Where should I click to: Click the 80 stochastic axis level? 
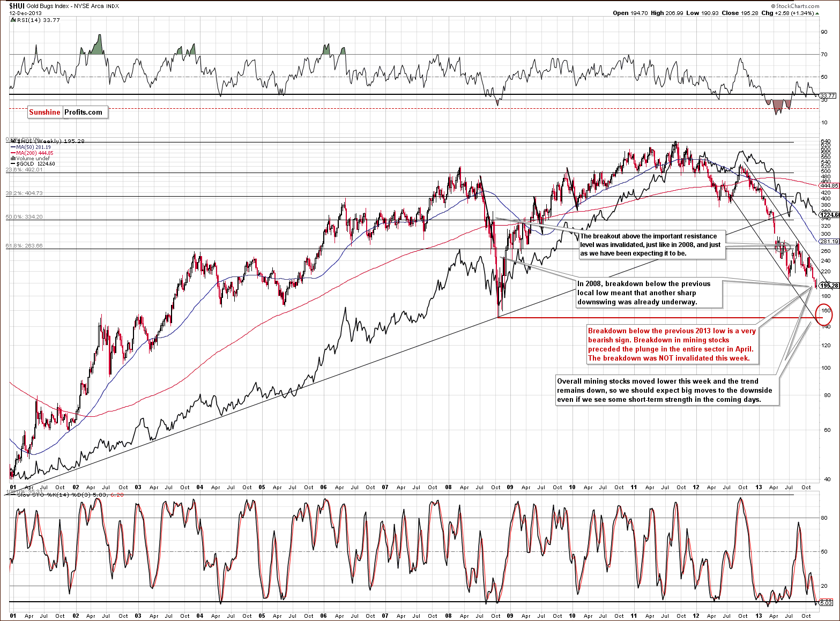point(824,518)
